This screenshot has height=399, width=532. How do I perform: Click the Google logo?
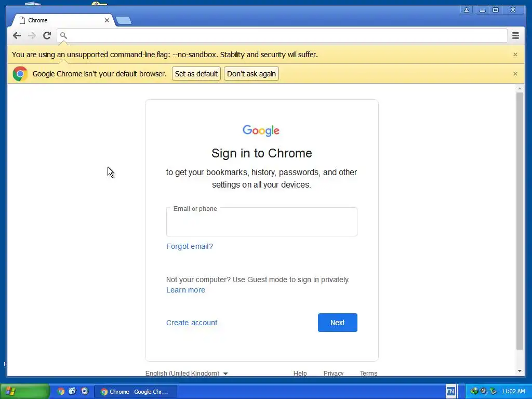[261, 130]
